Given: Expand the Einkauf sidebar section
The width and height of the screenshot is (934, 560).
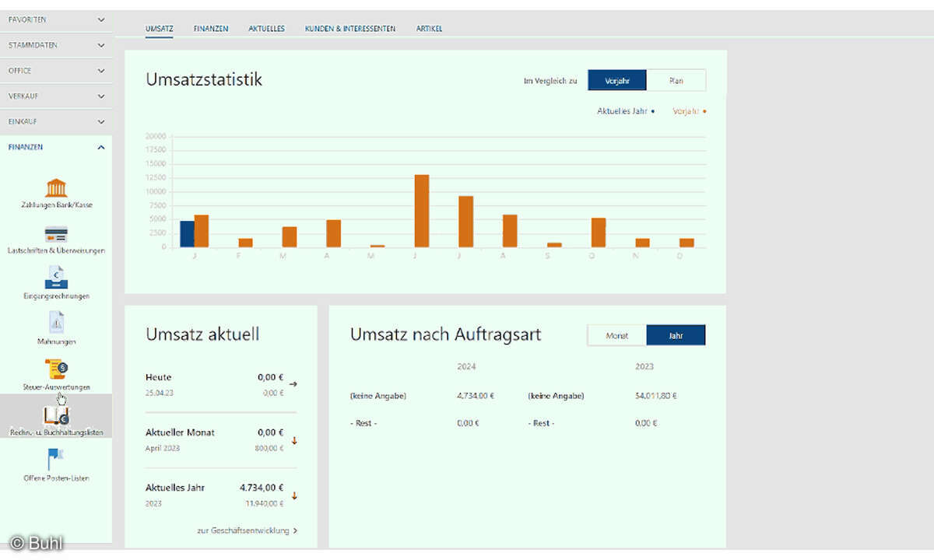Looking at the screenshot, I should pyautogui.click(x=56, y=122).
